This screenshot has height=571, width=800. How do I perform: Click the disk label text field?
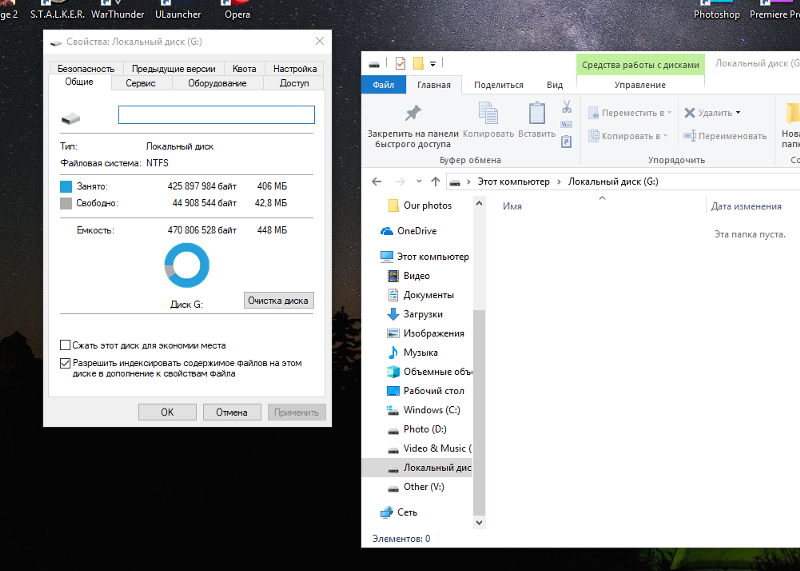click(216, 115)
